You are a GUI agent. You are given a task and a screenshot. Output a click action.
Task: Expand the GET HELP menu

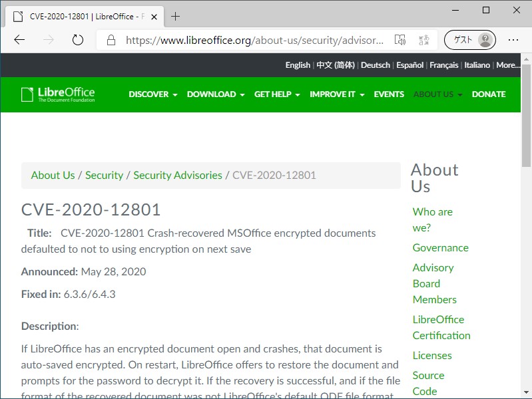pos(277,94)
